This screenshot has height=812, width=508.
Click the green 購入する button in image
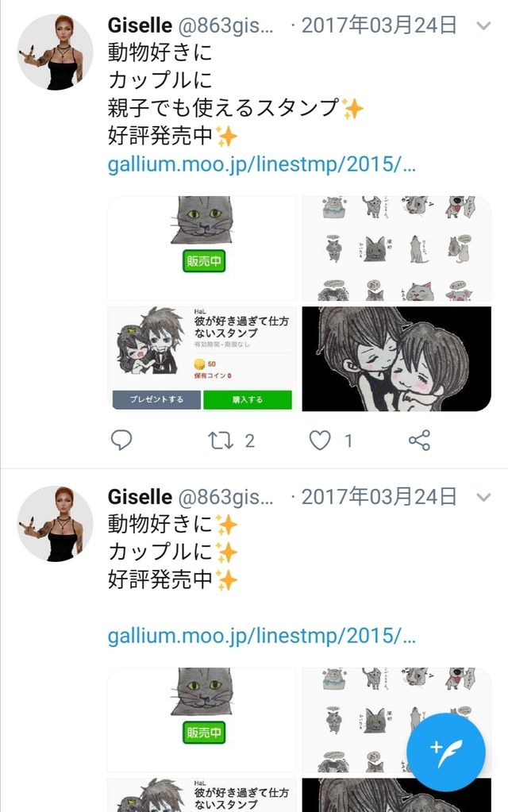pyautogui.click(x=248, y=400)
